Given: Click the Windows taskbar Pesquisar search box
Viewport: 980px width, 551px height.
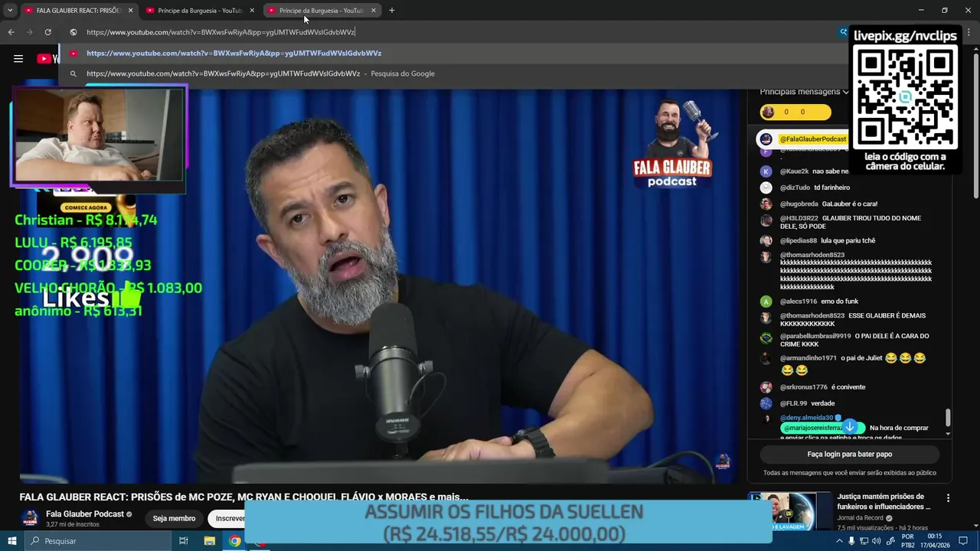Looking at the screenshot, I should (x=97, y=541).
